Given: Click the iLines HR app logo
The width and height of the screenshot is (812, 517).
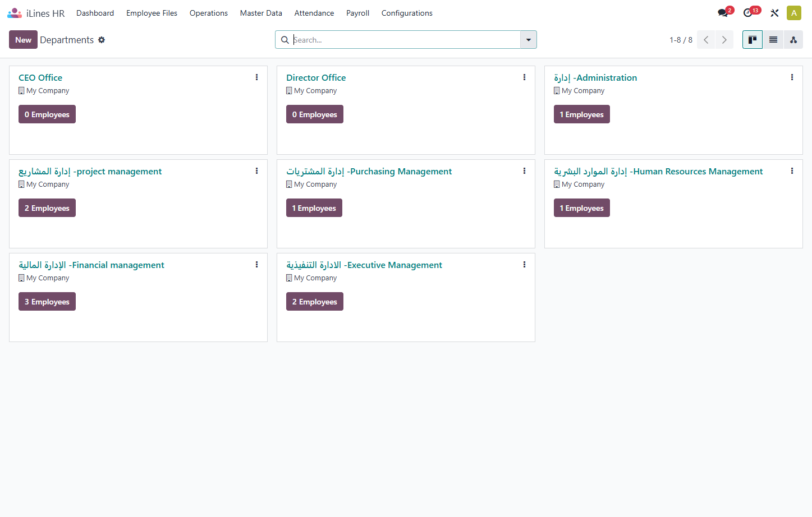Looking at the screenshot, I should (x=15, y=13).
